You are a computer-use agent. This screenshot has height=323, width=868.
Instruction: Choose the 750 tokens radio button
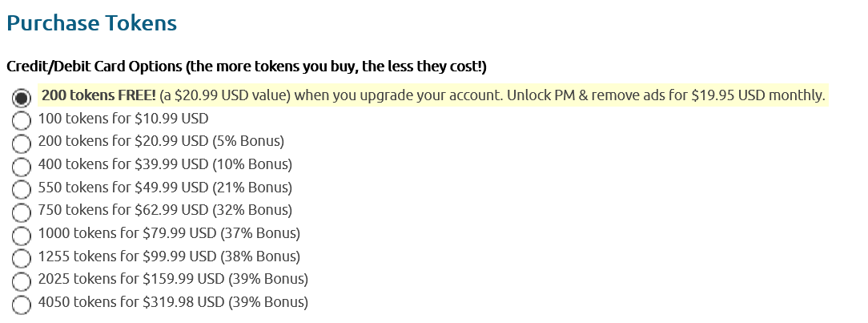22,212
